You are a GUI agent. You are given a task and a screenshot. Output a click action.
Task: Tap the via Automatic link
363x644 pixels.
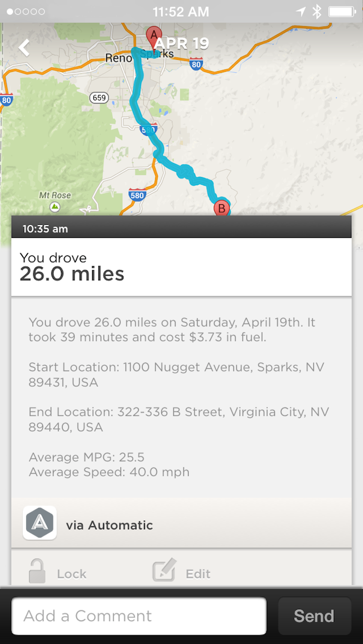point(109,525)
